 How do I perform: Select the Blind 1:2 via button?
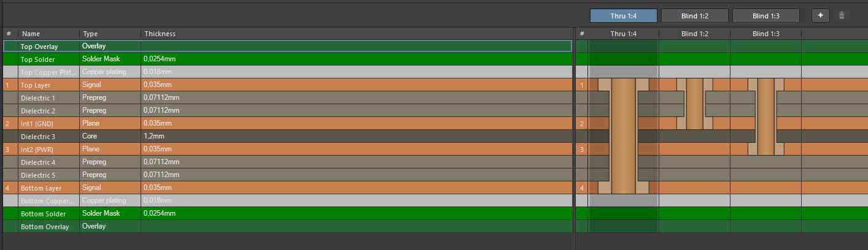point(694,16)
